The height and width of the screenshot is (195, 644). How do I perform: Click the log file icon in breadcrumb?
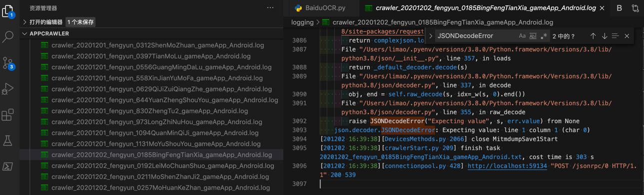326,22
